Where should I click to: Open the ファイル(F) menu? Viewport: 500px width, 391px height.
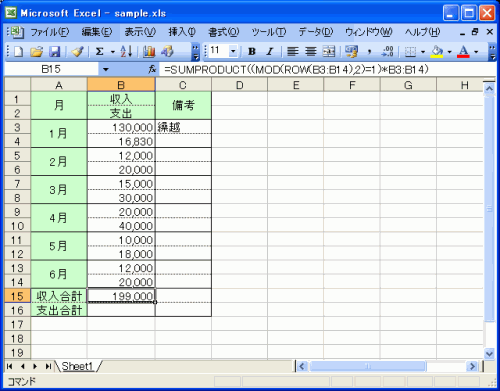click(50, 32)
